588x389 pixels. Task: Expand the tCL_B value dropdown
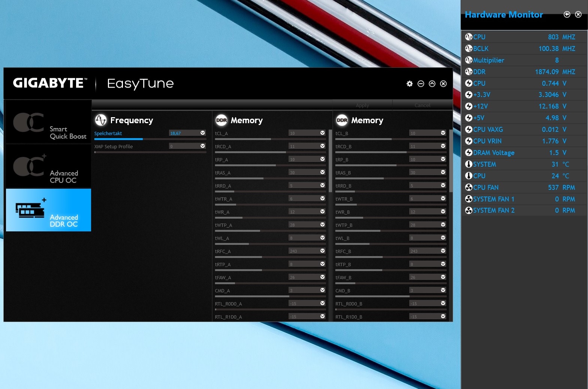click(443, 133)
